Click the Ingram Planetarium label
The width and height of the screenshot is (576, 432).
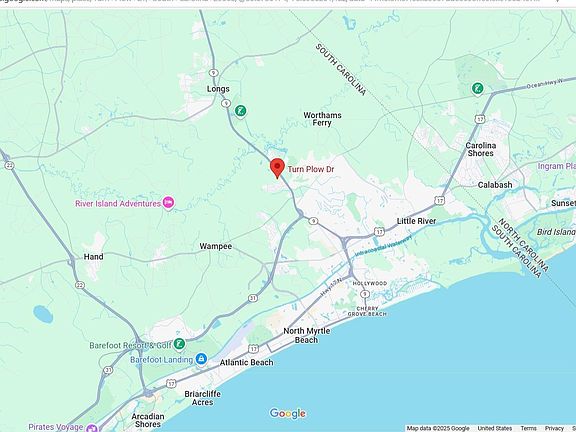557,166
